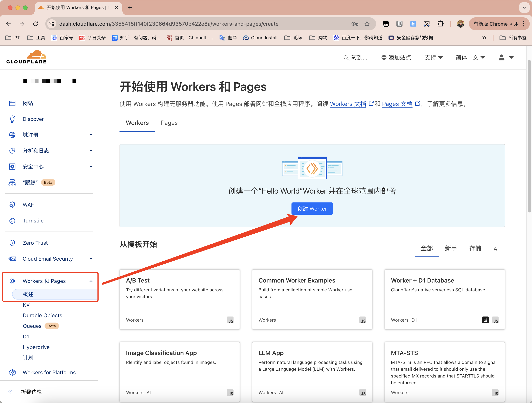Show hidden bookmarks with double-chevron
This screenshot has width=532, height=403.
[484, 38]
